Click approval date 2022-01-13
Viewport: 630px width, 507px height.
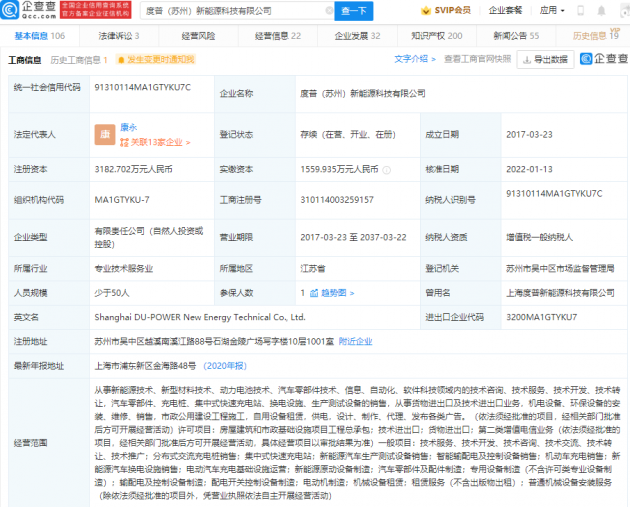point(529,170)
